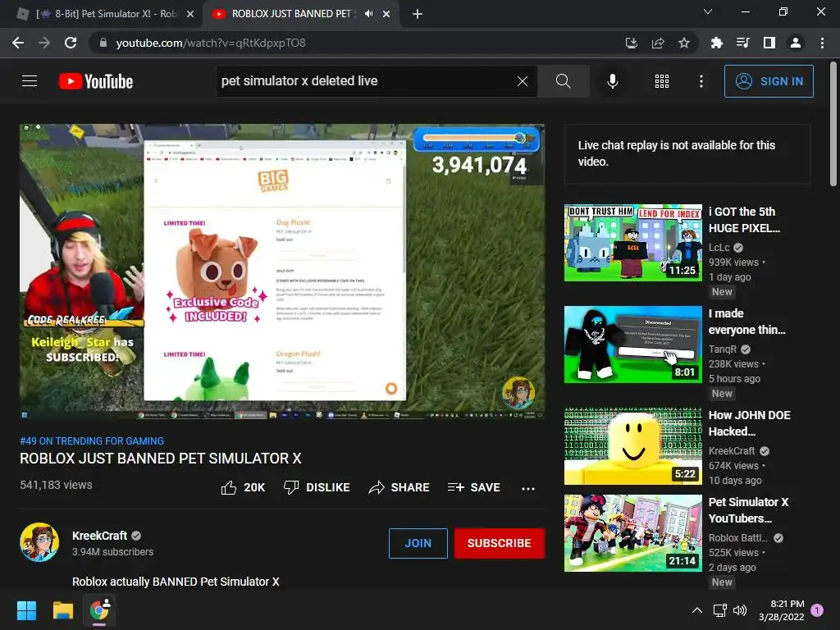Open the volume control in the system tray
Screen dimensions: 840x630
pos(740,610)
